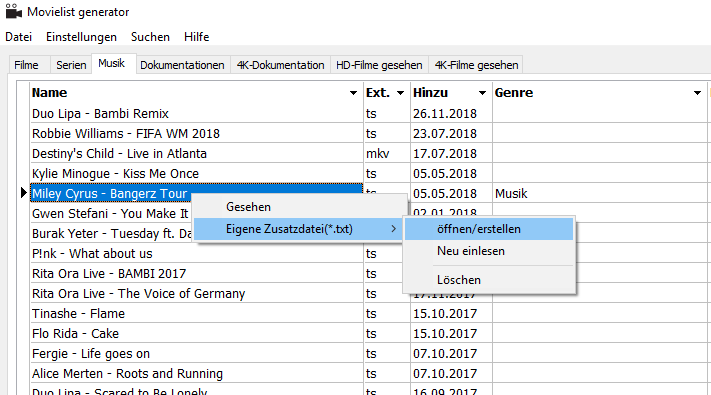Select the Burak Yeter - Tuesday row
Viewport: 711px width, 395px height.
point(111,234)
